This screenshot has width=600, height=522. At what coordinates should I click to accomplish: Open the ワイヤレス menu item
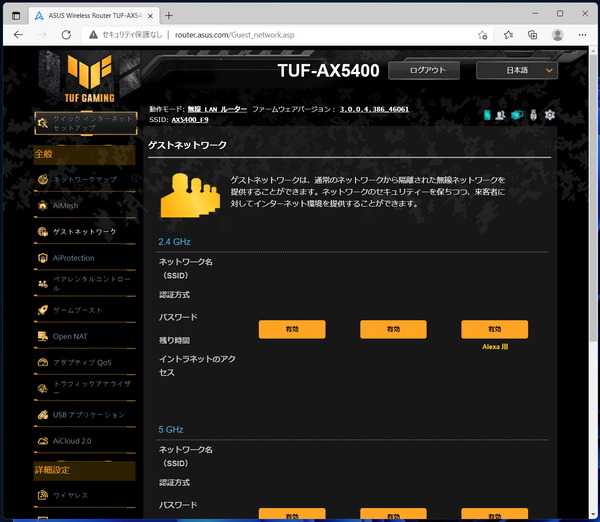[x=70, y=495]
